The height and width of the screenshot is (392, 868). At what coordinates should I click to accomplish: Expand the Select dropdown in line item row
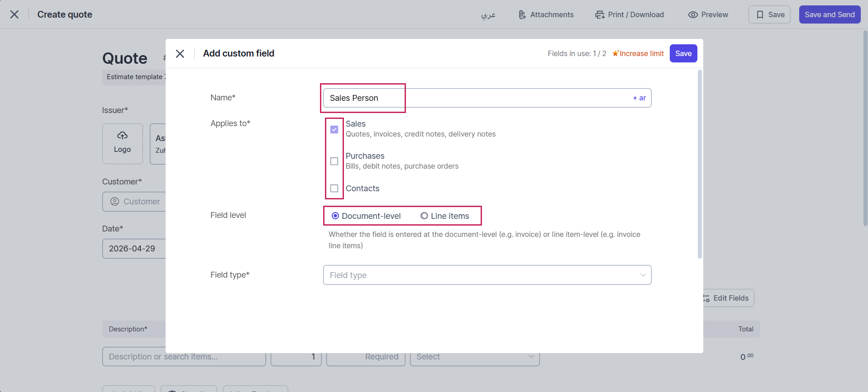474,357
